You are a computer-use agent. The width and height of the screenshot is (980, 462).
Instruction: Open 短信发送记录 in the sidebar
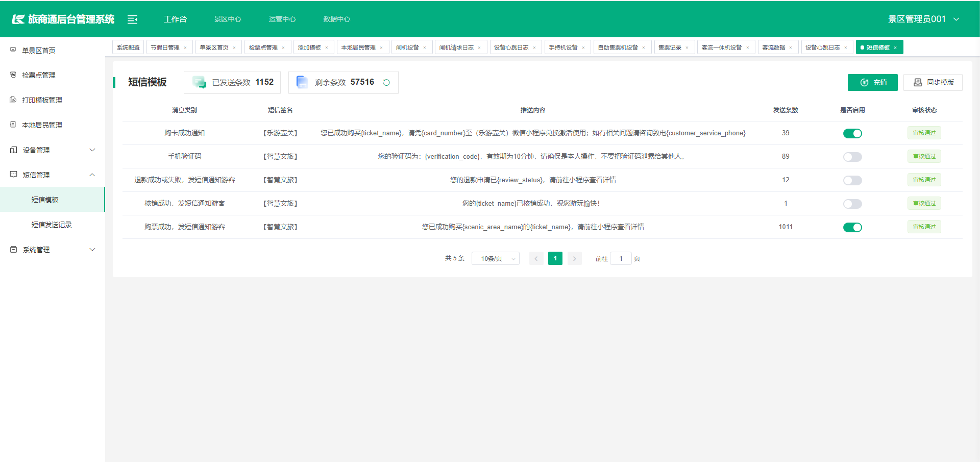pyautogui.click(x=53, y=225)
